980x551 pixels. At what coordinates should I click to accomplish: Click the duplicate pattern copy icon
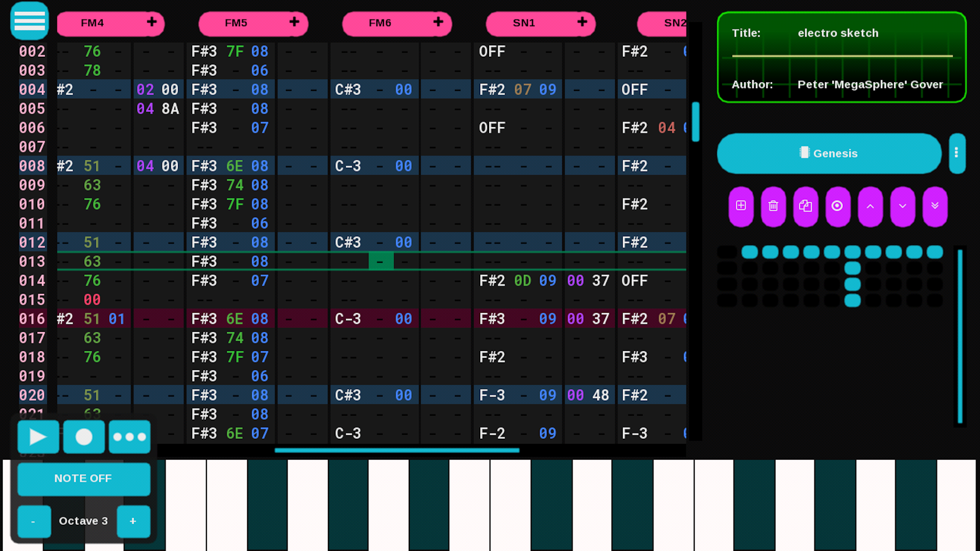click(x=806, y=206)
